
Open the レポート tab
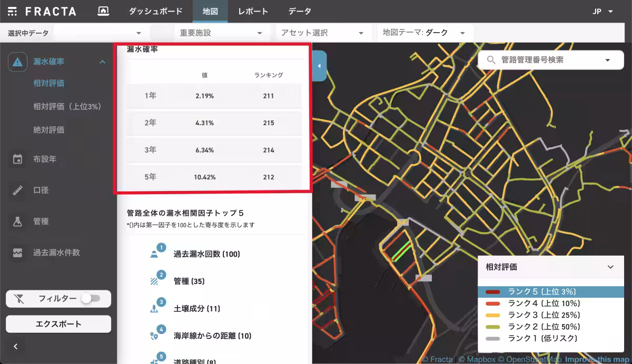tap(253, 11)
